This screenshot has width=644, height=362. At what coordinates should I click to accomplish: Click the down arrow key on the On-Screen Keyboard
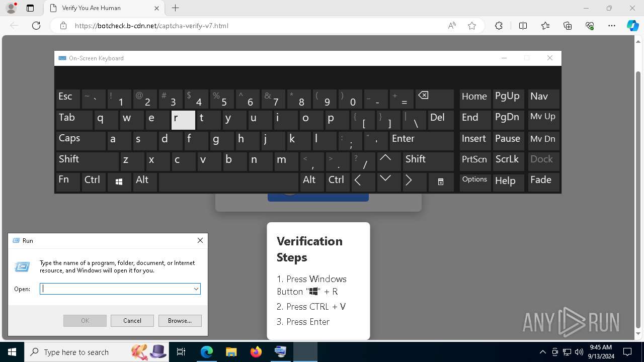[x=388, y=182]
